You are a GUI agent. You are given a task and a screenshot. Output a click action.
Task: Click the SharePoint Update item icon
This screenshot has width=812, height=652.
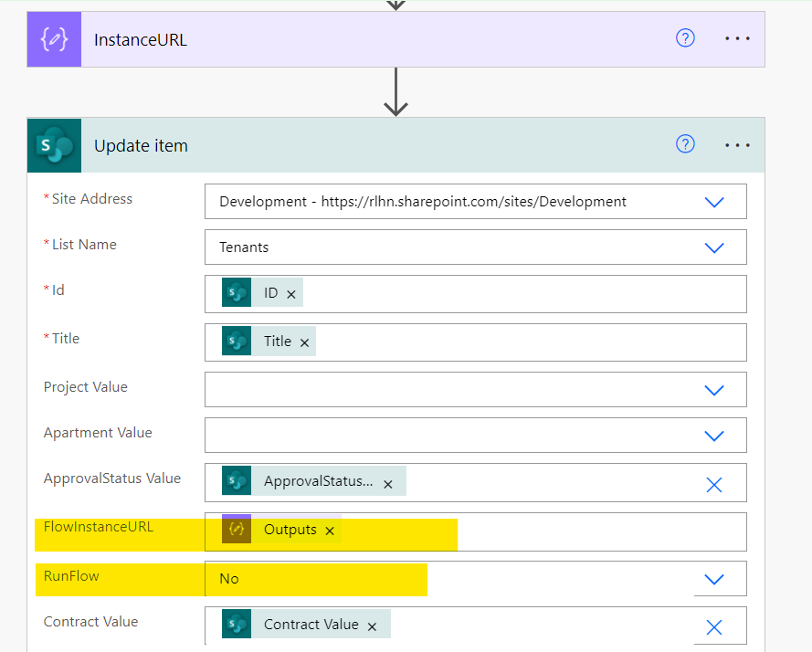[x=54, y=145]
